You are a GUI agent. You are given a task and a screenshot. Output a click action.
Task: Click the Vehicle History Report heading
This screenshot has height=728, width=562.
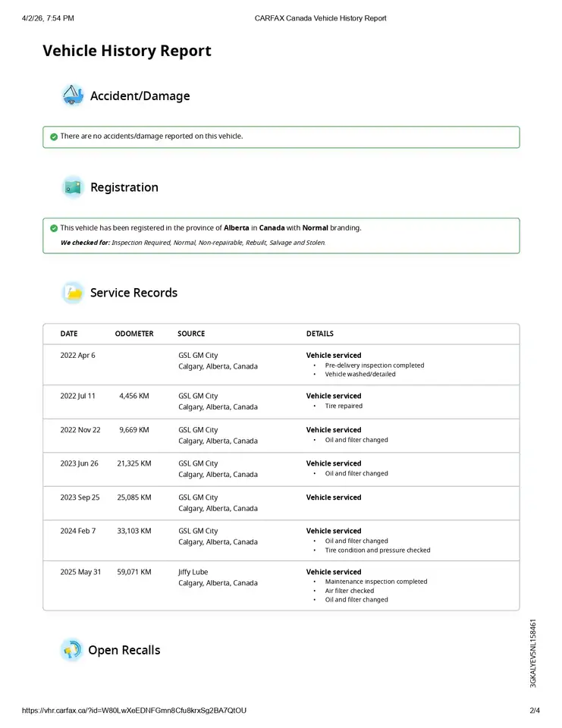tap(127, 51)
